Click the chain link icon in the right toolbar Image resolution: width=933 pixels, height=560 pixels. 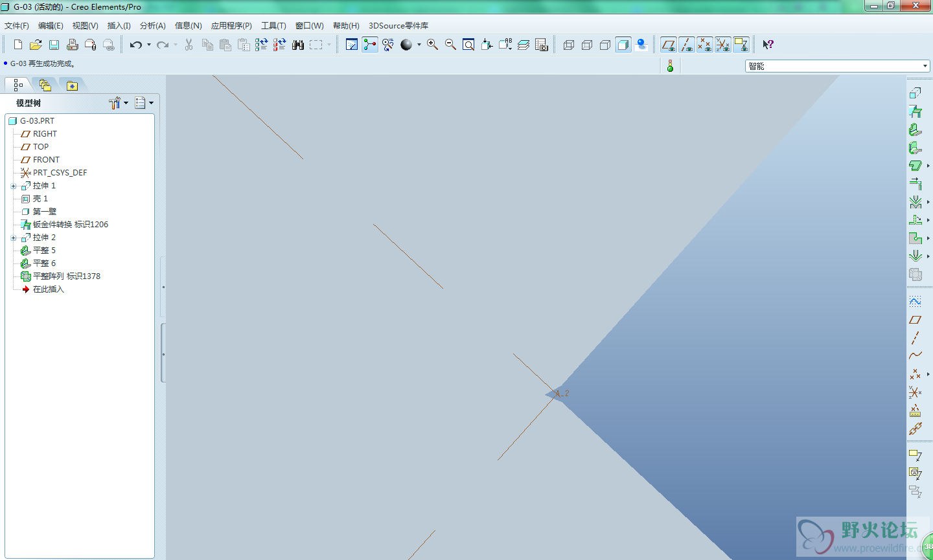pyautogui.click(x=915, y=429)
